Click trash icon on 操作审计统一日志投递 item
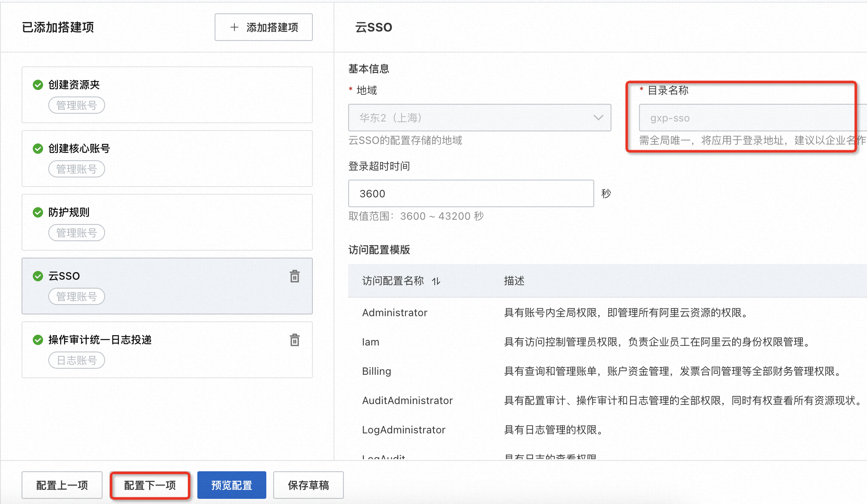867x504 pixels. point(295,340)
